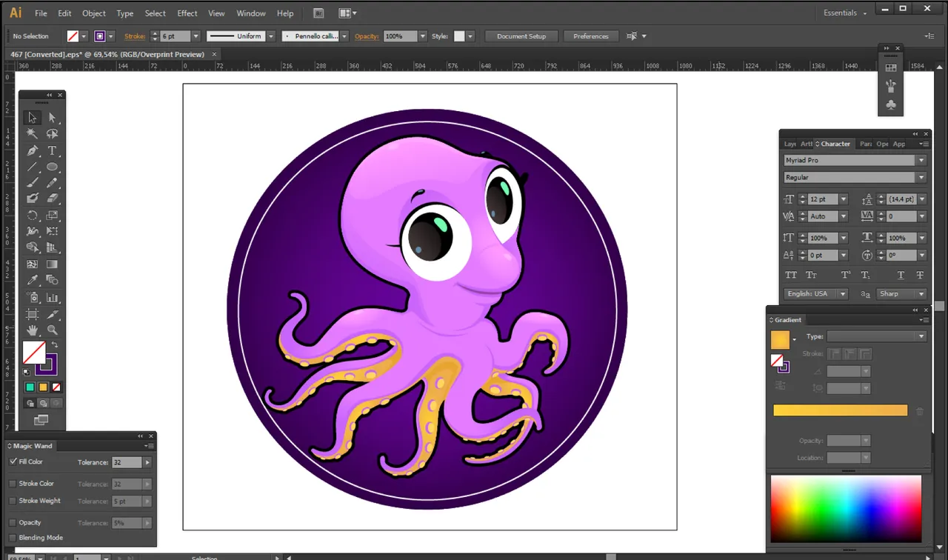Open the Sharp anti-aliasing dropdown
Screen dimensions: 948x560
[x=921, y=294]
